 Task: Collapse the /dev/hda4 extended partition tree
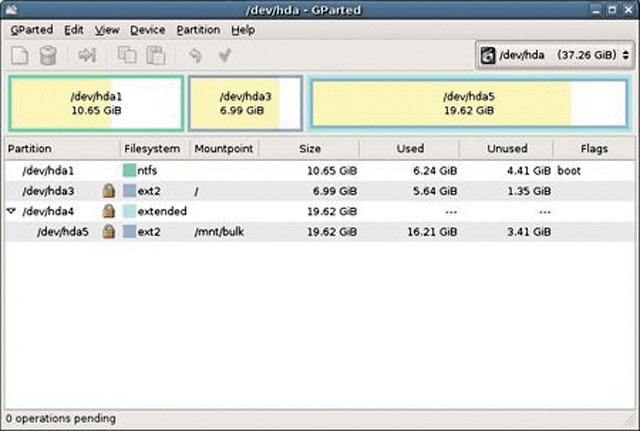point(11,211)
